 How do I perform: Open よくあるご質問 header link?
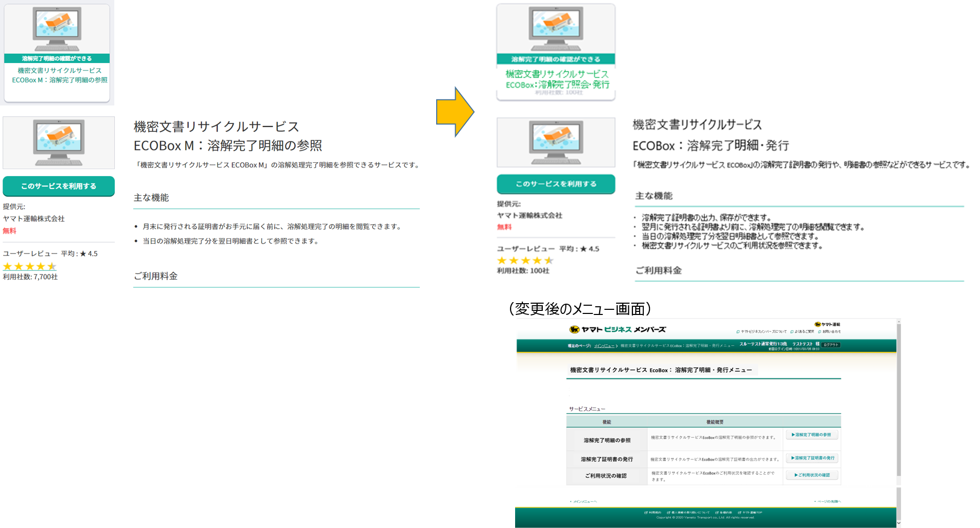coord(803,331)
